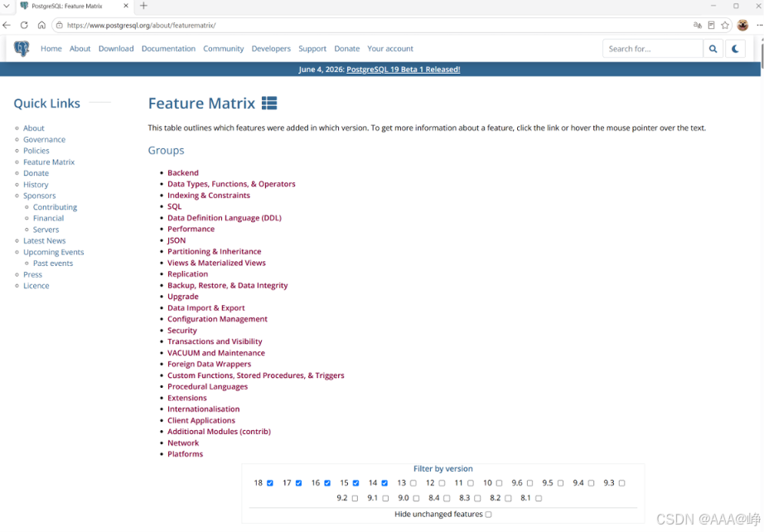This screenshot has width=764, height=532.
Task: Open Licence quick link
Action: pyautogui.click(x=36, y=286)
